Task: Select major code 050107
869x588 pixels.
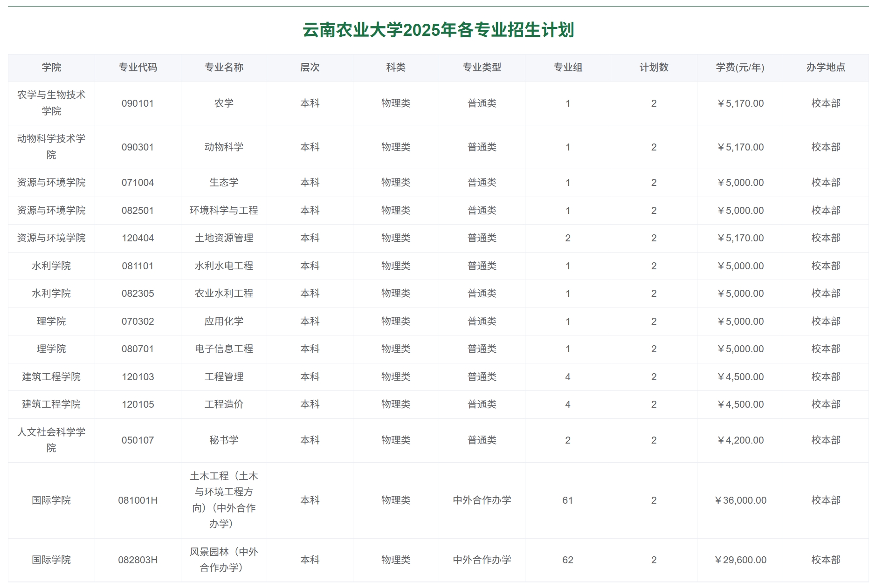Action: (x=138, y=440)
